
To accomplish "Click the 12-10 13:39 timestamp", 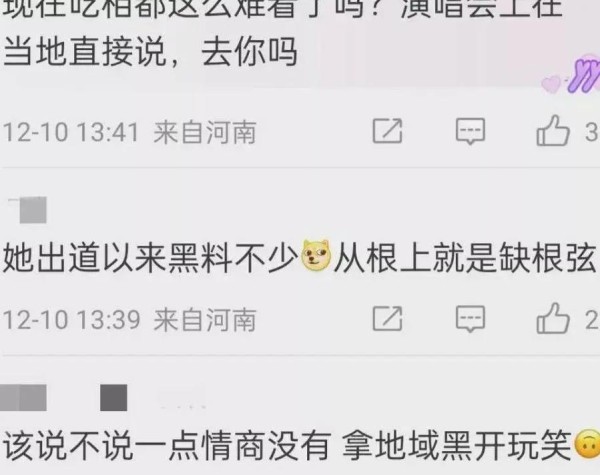I will [72, 320].
